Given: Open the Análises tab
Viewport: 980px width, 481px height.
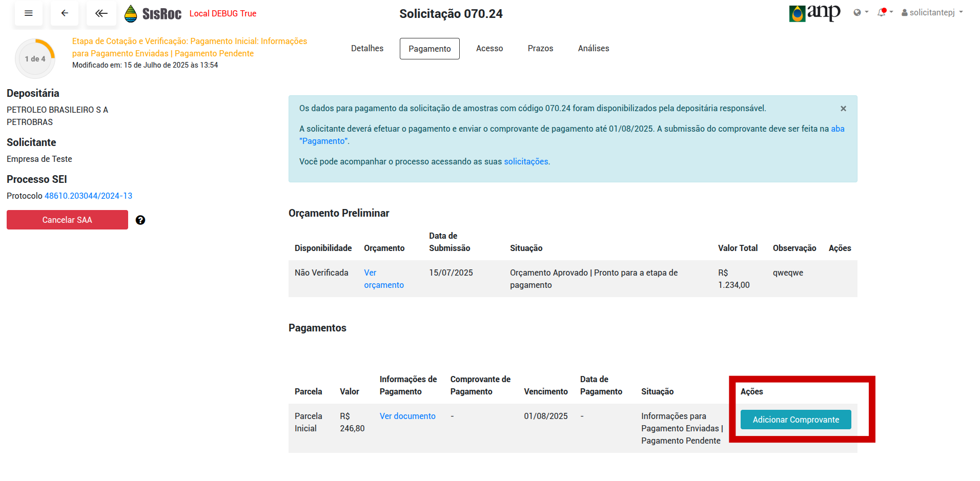Looking at the screenshot, I should pyautogui.click(x=593, y=48).
